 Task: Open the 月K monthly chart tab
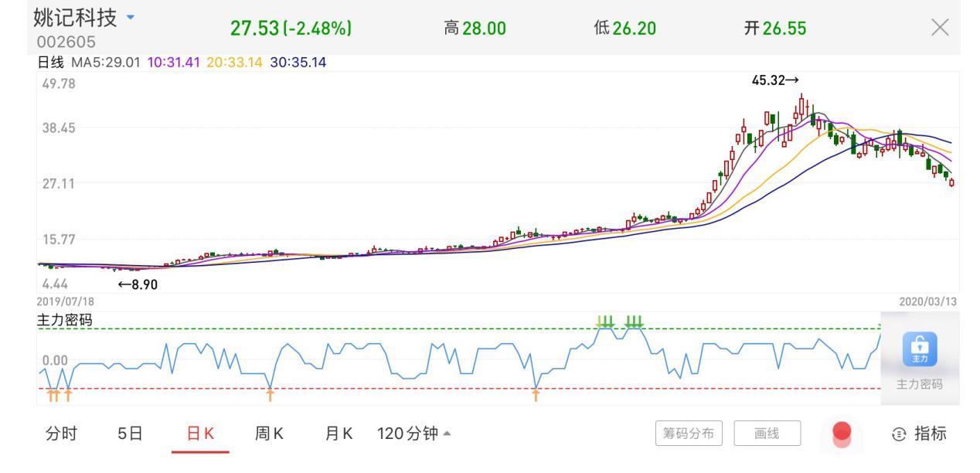click(x=339, y=434)
